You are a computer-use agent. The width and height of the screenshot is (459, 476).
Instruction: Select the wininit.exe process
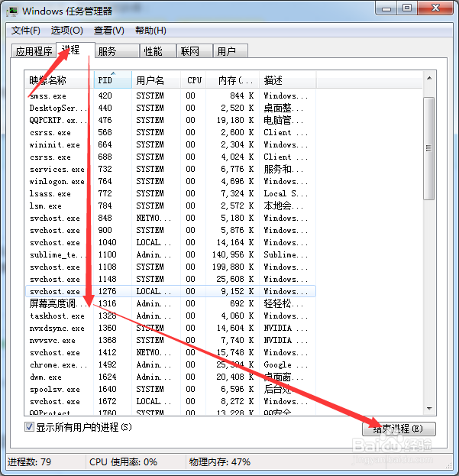click(x=170, y=145)
